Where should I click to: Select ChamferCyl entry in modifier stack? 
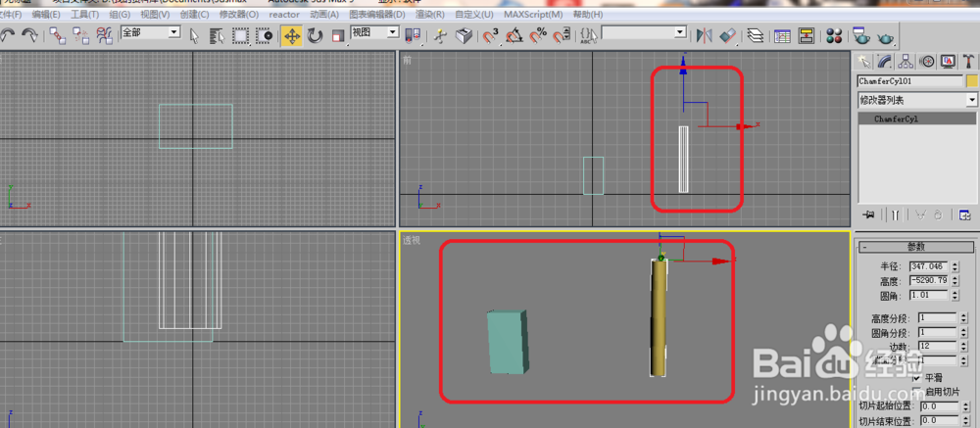click(917, 119)
